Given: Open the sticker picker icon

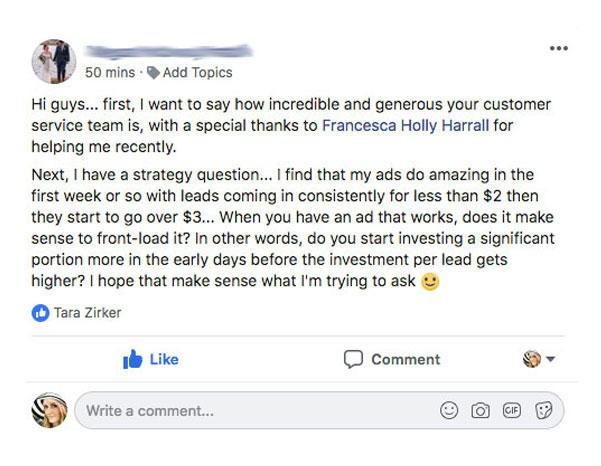Looking at the screenshot, I should pos(544,410).
